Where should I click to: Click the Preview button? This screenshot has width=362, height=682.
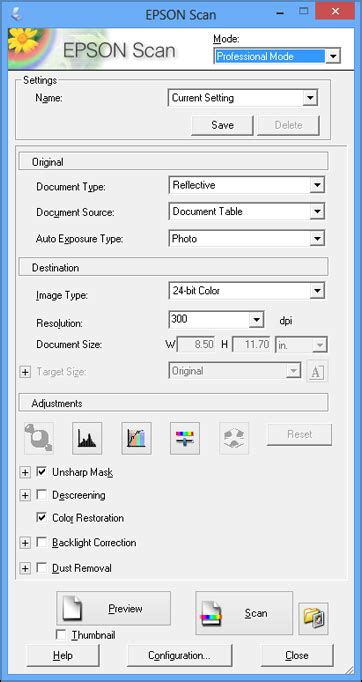[114, 608]
